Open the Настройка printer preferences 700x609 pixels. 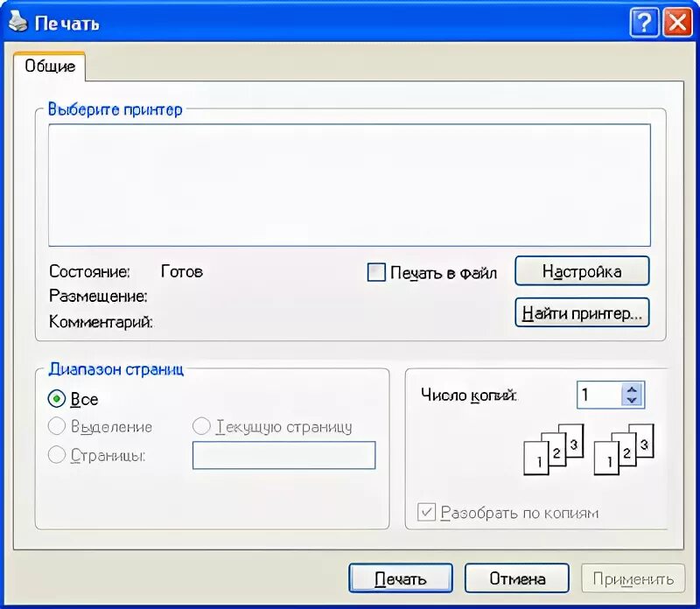(582, 271)
